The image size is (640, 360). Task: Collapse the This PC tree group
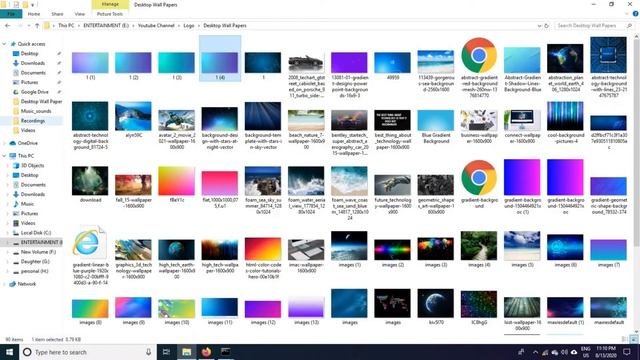click(4, 156)
